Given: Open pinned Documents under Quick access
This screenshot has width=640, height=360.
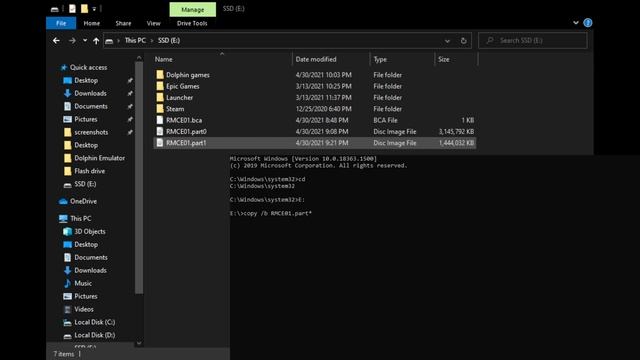Looking at the screenshot, I should [x=91, y=106].
